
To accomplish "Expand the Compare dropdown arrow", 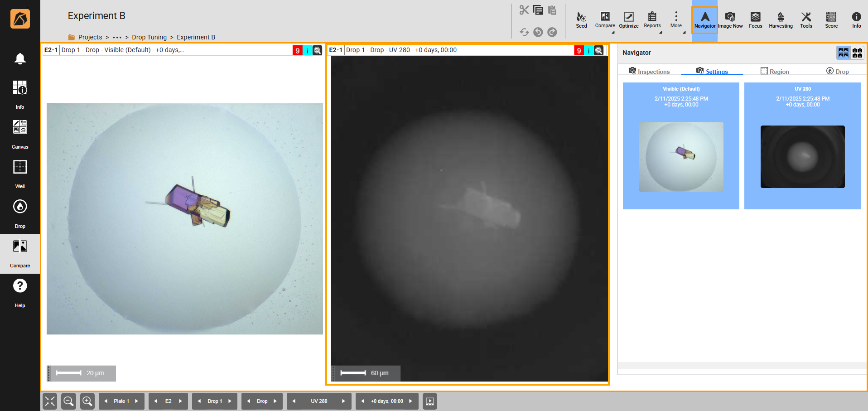I will pos(613,33).
